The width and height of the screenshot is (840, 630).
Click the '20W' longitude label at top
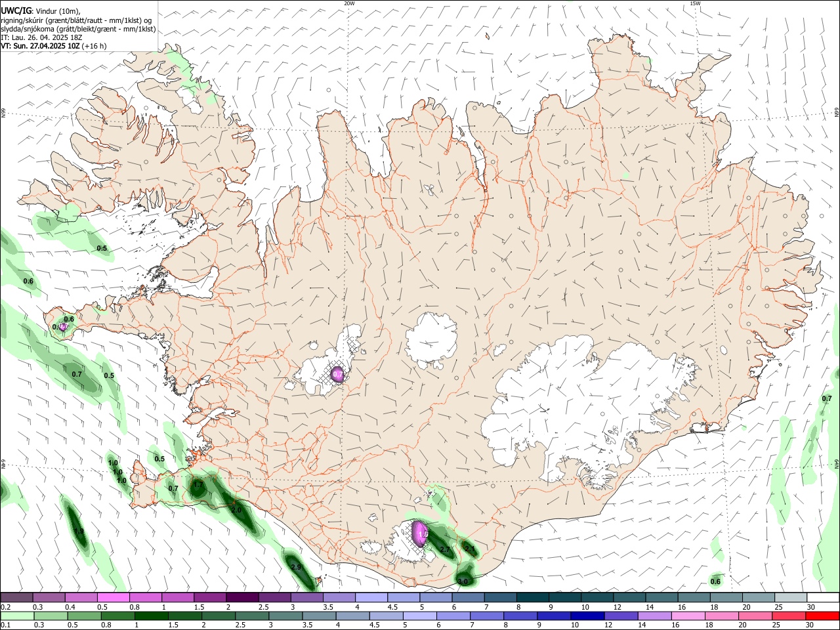[349, 3]
